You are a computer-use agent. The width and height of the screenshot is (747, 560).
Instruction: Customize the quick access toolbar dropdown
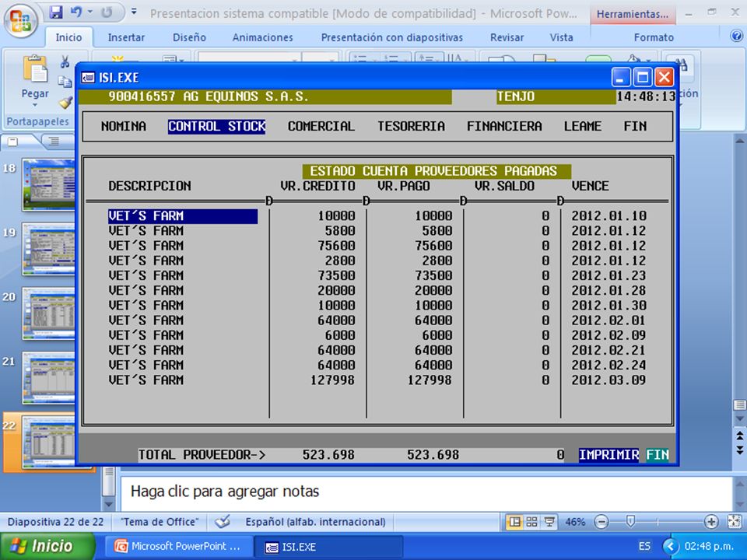(x=134, y=12)
